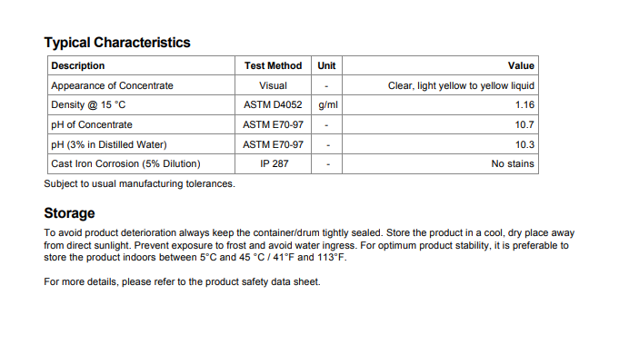Click the g/ml unit cell
Screen dimensions: 629x364
pyautogui.click(x=327, y=105)
